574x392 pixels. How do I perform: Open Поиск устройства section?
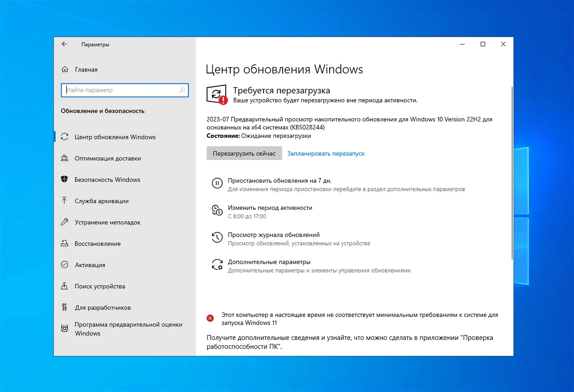(125, 286)
